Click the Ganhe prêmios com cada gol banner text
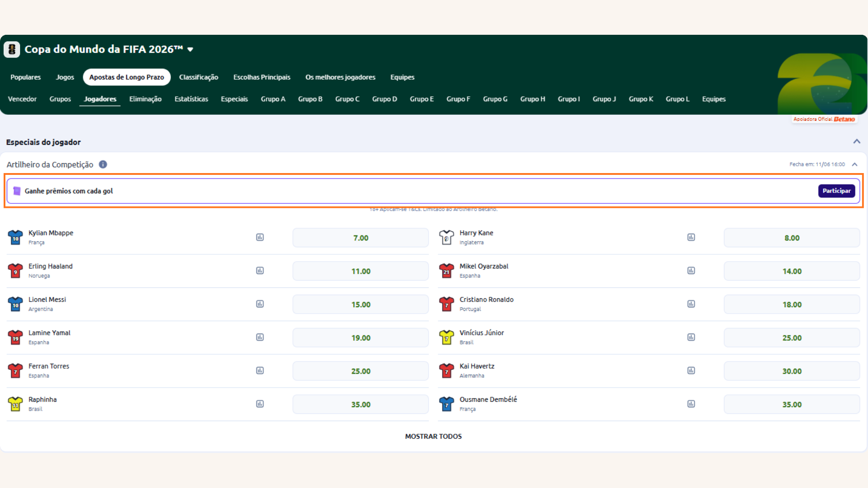Screen dimensions: 868x488 tap(69, 191)
